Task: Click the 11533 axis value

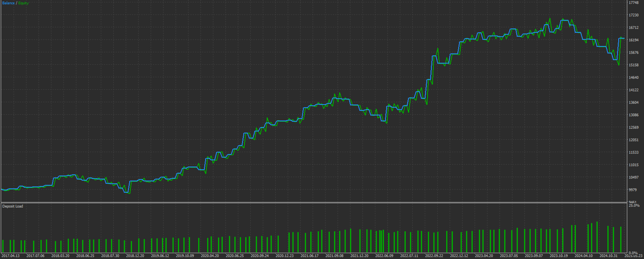Action: [633, 153]
